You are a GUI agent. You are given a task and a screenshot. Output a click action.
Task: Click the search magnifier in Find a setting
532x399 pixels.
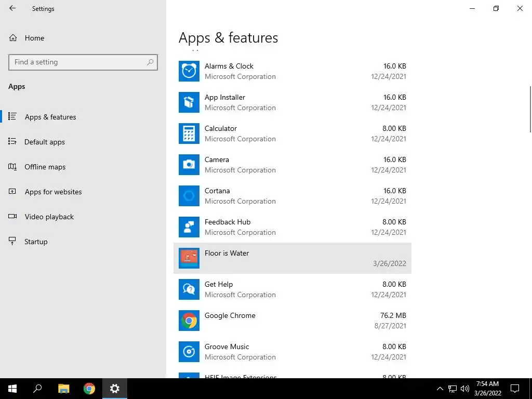tap(150, 62)
